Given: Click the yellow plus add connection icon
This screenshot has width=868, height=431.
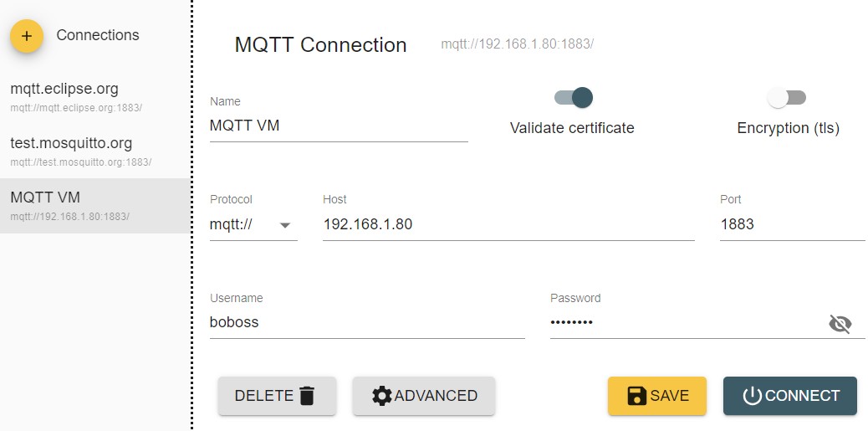Looking at the screenshot, I should click(x=27, y=36).
